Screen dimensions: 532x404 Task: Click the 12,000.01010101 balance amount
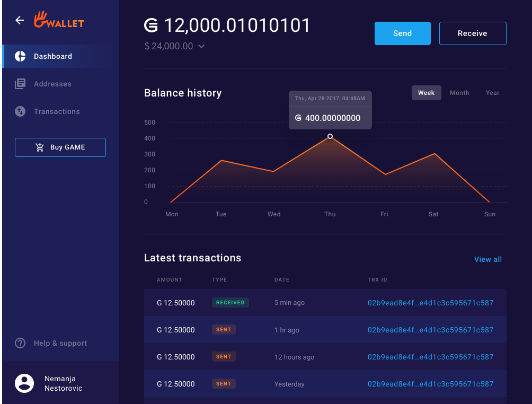pos(237,25)
